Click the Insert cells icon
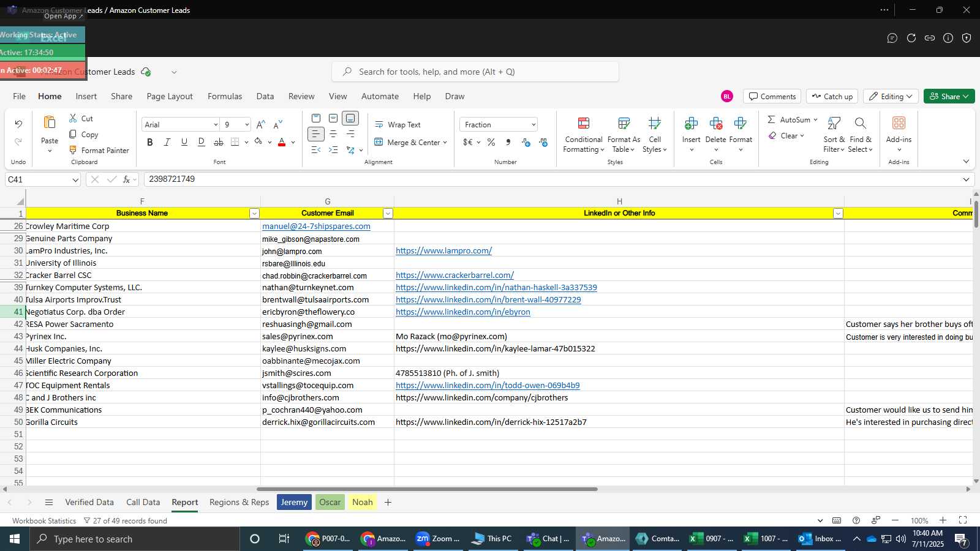Screen dimensions: 980x551 pyautogui.click(x=691, y=124)
